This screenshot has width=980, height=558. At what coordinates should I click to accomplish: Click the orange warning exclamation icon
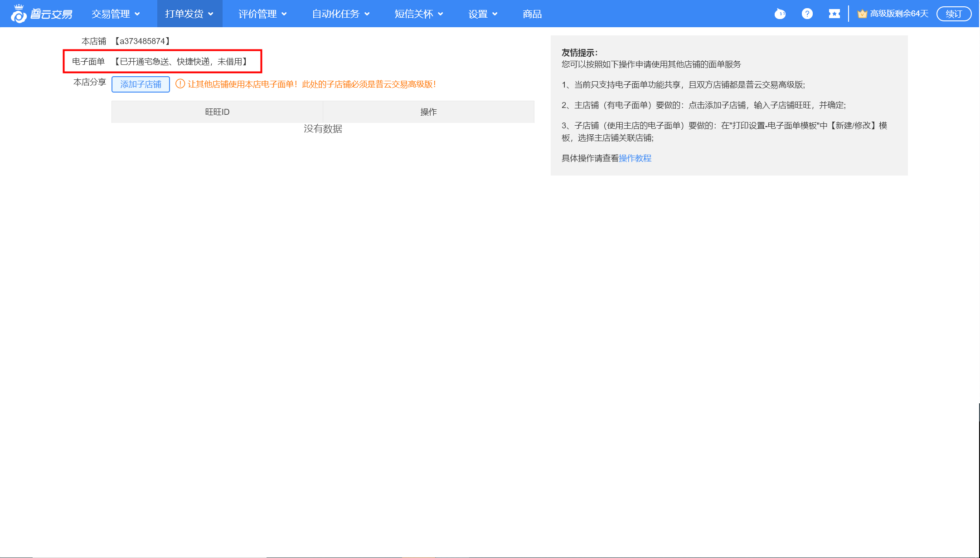click(180, 84)
